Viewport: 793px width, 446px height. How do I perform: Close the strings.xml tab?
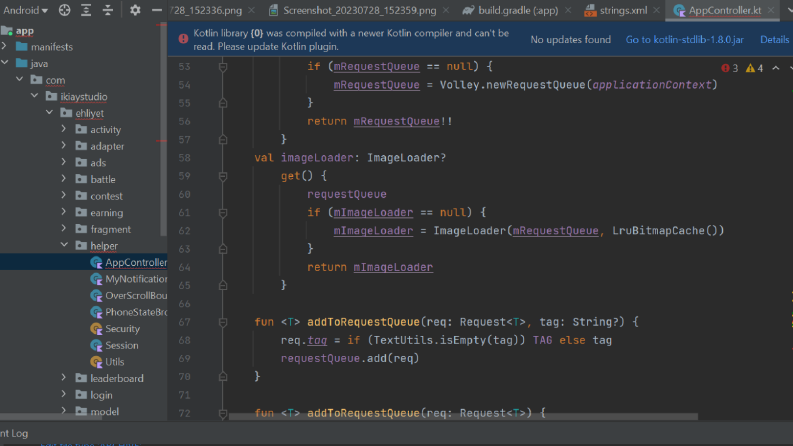click(x=656, y=10)
